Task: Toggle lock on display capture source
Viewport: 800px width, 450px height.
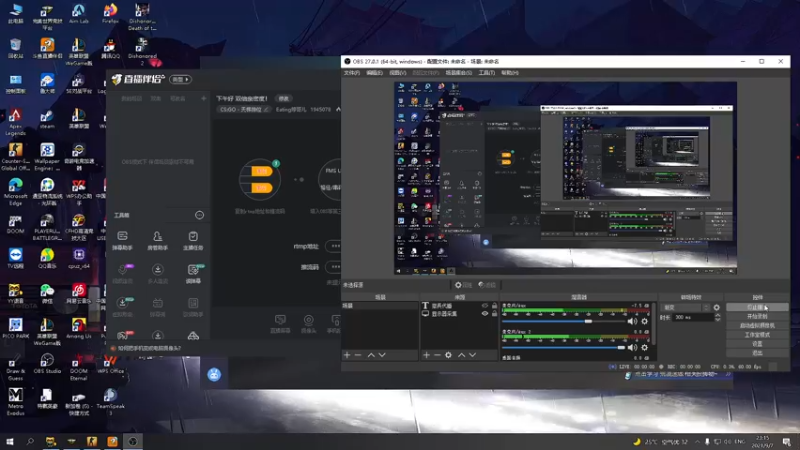Action: click(x=494, y=314)
